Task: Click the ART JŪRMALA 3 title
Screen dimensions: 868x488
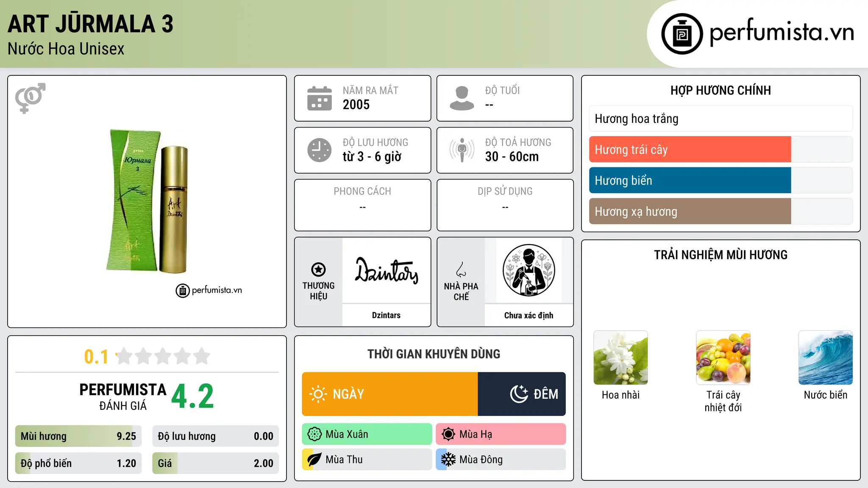Action: pos(91,24)
